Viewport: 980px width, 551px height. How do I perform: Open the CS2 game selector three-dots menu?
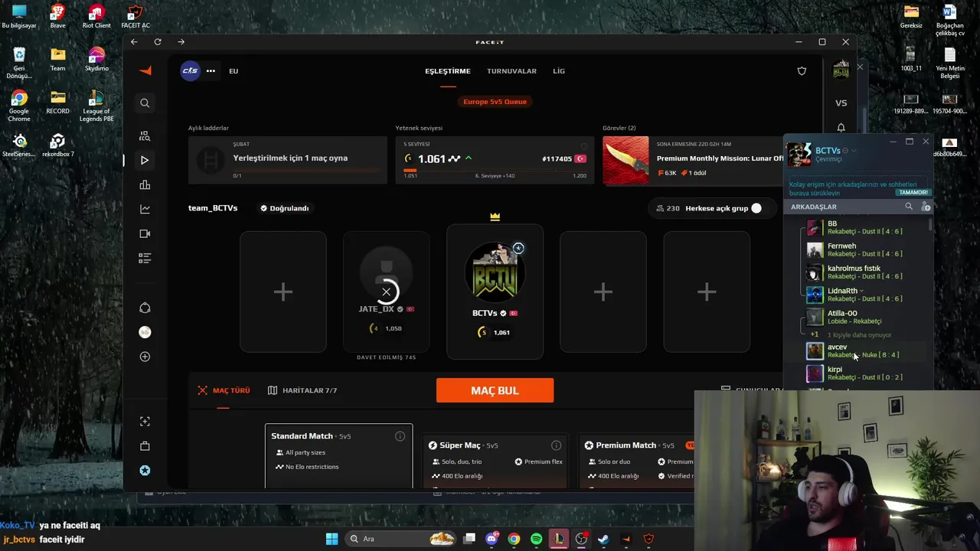pyautogui.click(x=211, y=71)
